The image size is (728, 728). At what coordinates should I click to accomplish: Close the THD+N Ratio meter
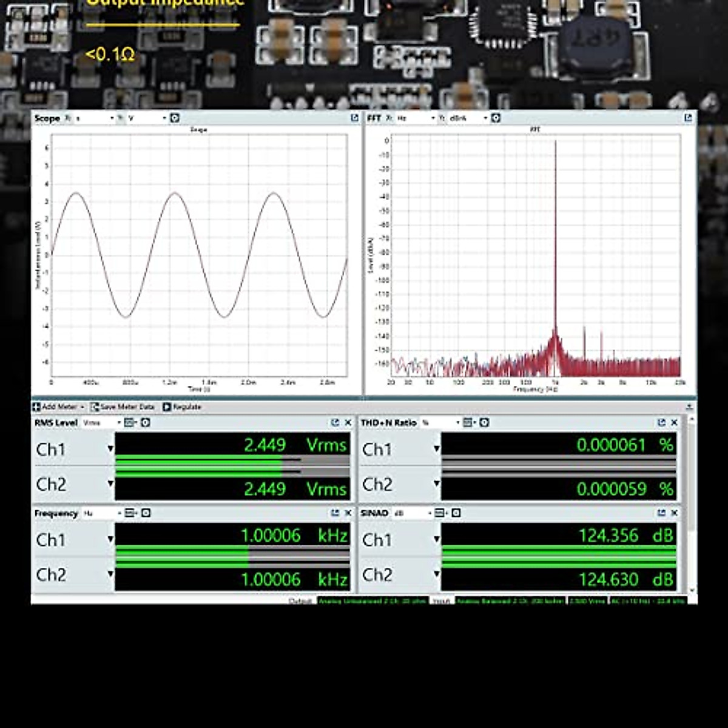point(674,422)
